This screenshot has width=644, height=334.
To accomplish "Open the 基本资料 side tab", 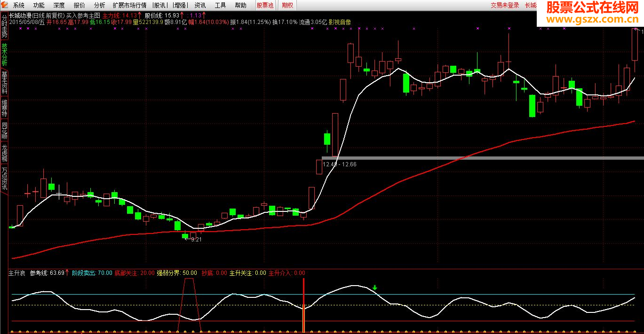I will 4,83.
